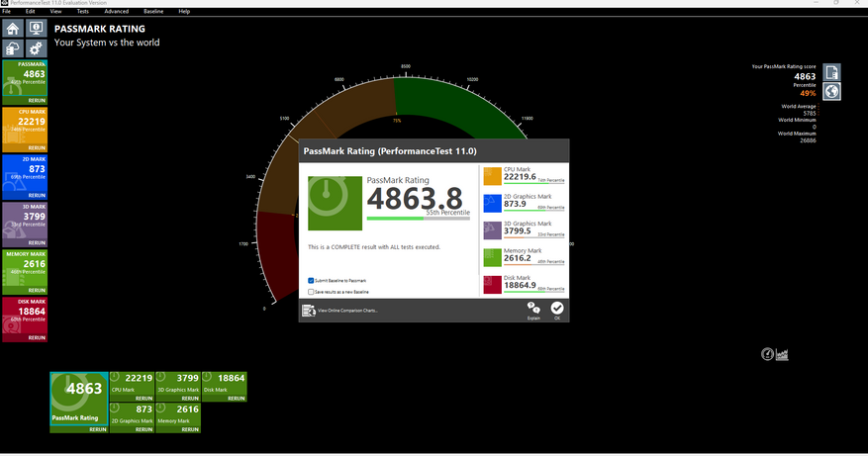The image size is (868, 456).
Task: Click RERUN under sidebar 3D MARK tile
Action: (37, 243)
